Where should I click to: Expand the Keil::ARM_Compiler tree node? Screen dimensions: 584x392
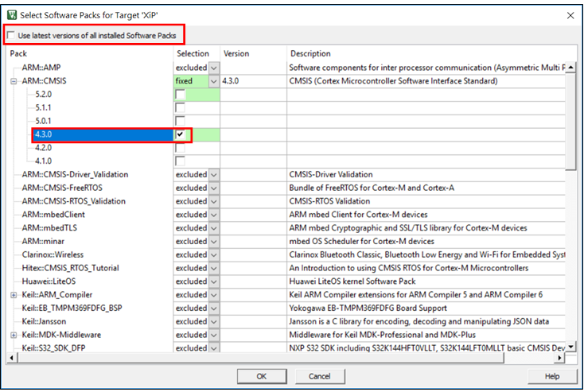(x=14, y=295)
